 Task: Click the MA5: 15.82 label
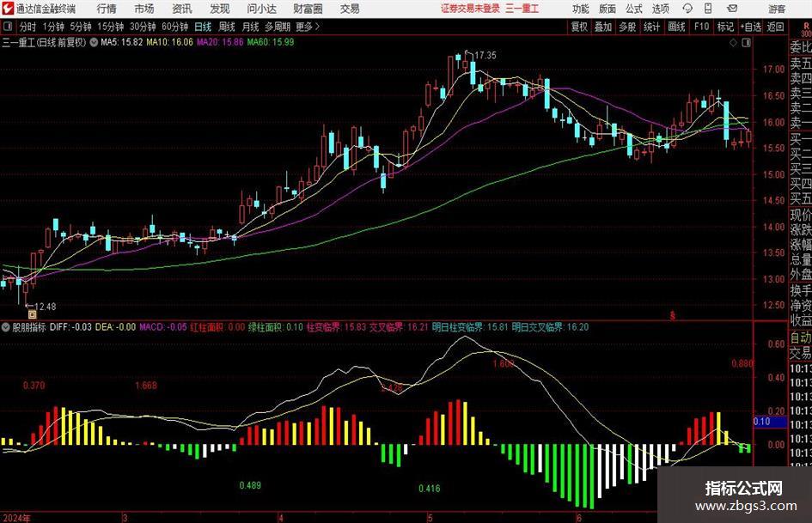[x=122, y=42]
